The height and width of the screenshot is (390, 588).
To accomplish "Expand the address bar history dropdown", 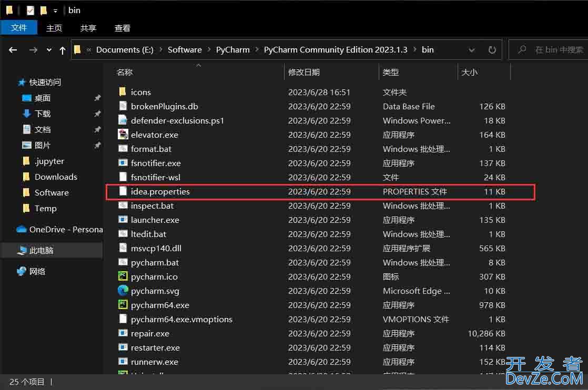I will [472, 50].
